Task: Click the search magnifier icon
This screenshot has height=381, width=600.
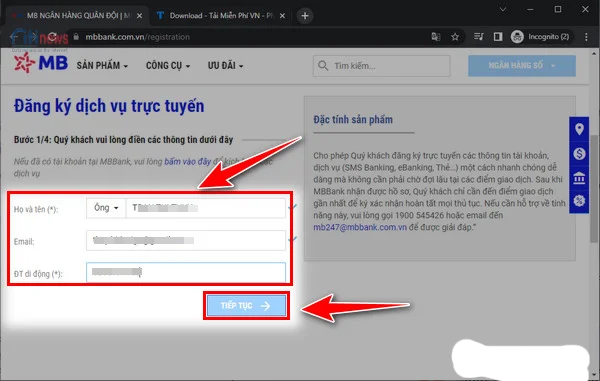Action: (323, 65)
